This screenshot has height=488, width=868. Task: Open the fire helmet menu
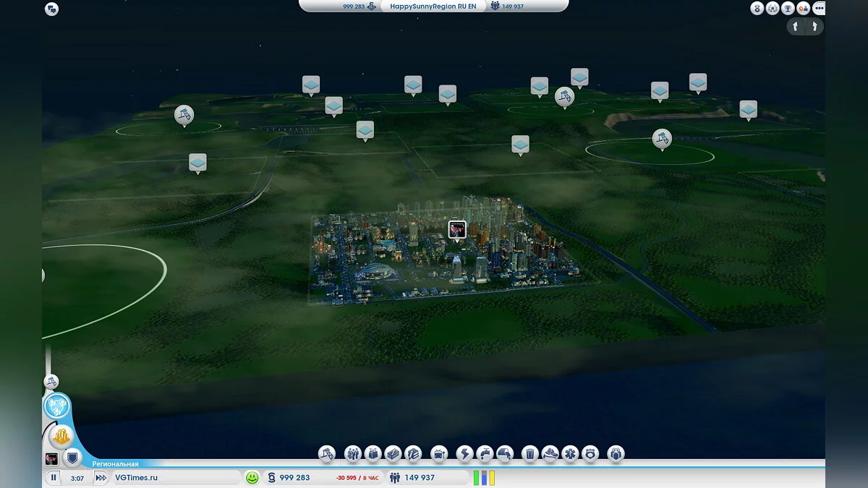coord(550,454)
